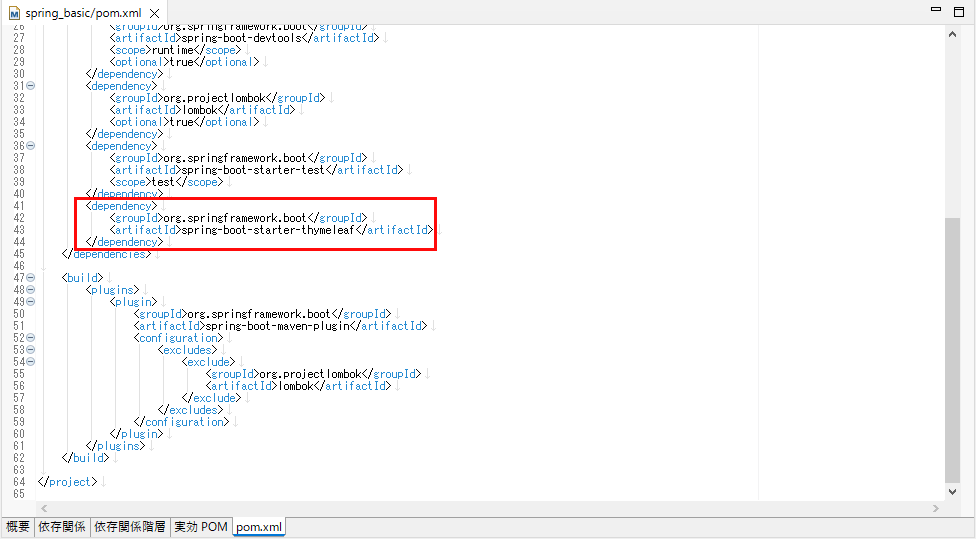The height and width of the screenshot is (539, 976).
Task: Select the bottom pom.xml source tab
Action: click(259, 527)
